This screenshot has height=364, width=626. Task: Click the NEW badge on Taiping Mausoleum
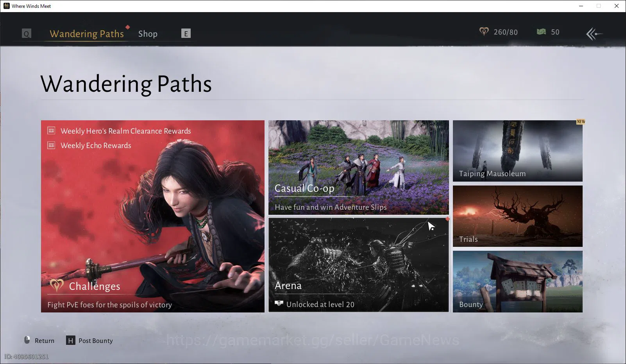[581, 122]
